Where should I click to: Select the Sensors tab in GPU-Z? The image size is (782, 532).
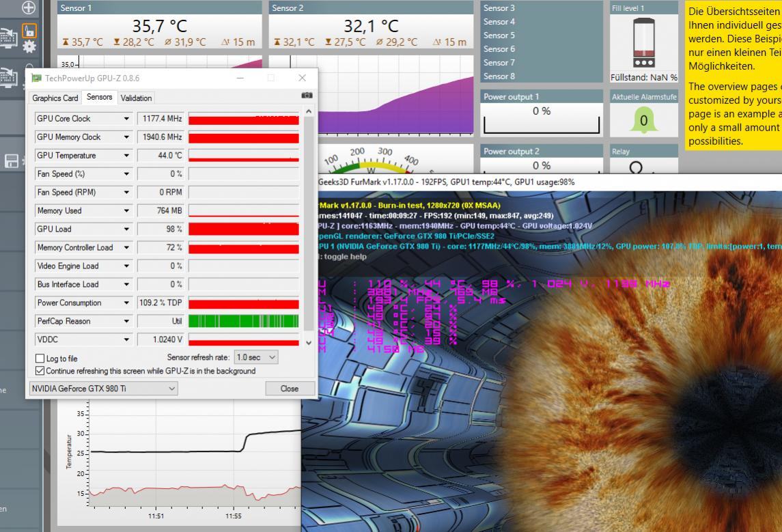99,97
